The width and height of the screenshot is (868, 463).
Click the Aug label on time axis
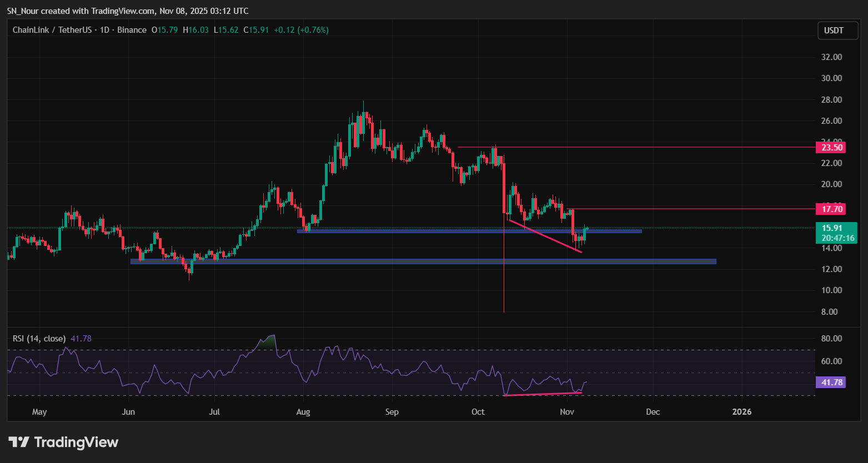(303, 412)
